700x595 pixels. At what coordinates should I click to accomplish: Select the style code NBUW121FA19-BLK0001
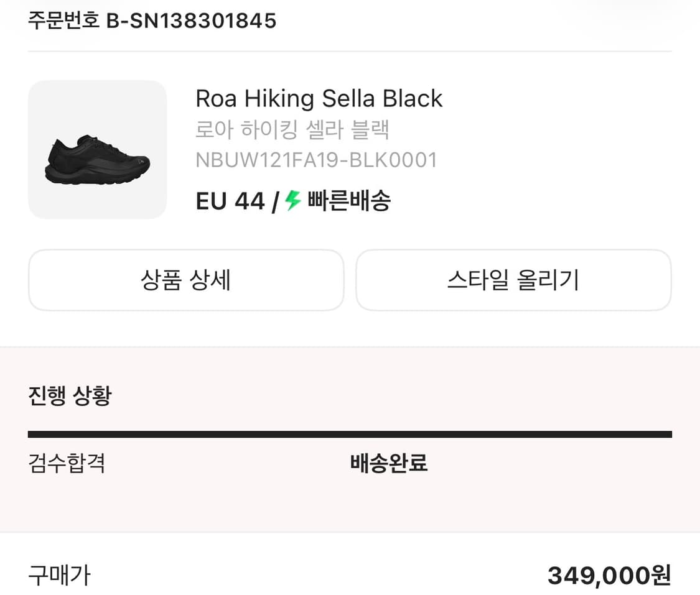pos(316,160)
